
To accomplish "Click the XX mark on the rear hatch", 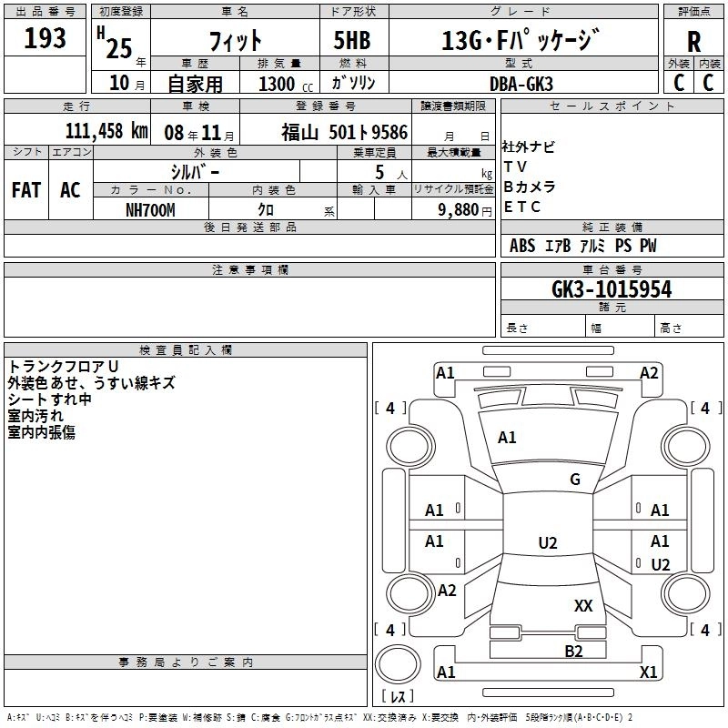I will pyautogui.click(x=583, y=605).
